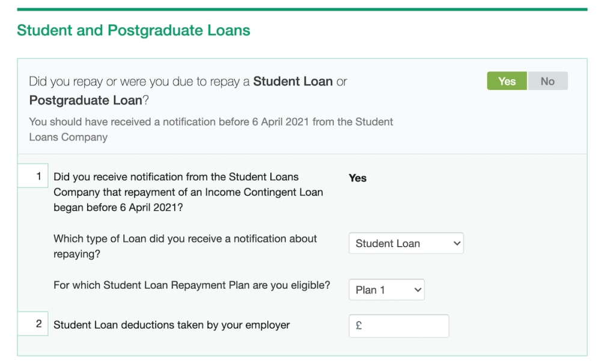Click the 'Which type of Loan' label
The image size is (601, 364).
(185, 246)
